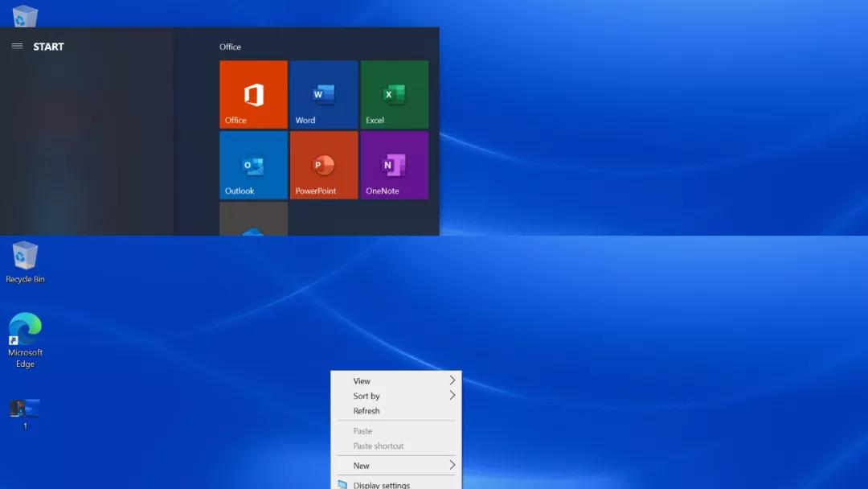The image size is (868, 489).
Task: Start Outlook from its tile
Action: [252, 164]
